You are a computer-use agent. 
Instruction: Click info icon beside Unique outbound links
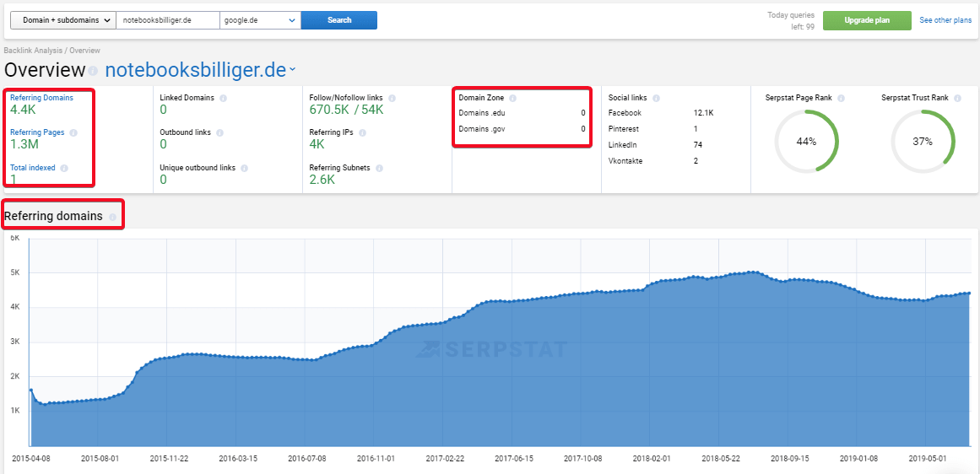click(245, 168)
